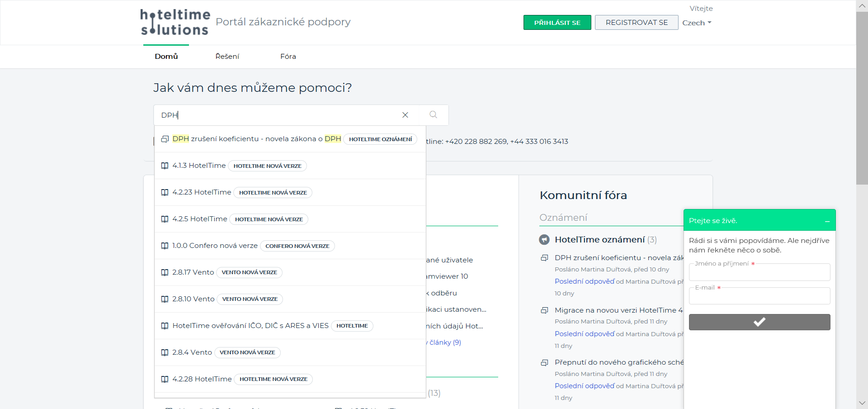
Task: Click megaphone icon next to HotelTime oznámení
Action: click(x=544, y=240)
